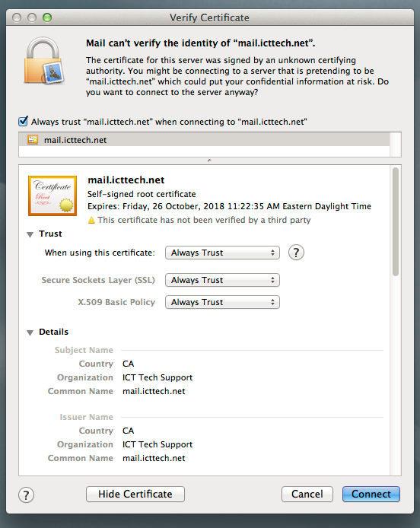Open the Secure Sockets Layer trust dropdown
The height and width of the screenshot is (528, 420).
click(222, 280)
